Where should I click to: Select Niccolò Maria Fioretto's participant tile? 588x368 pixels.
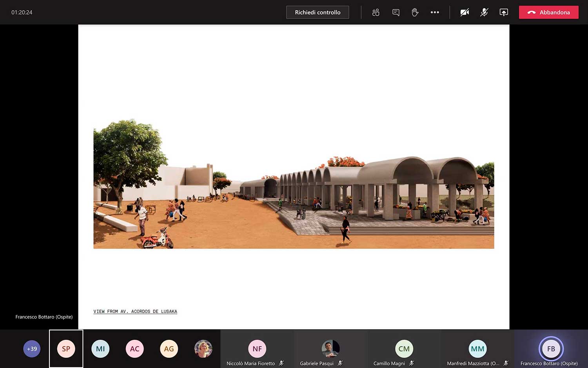[257, 349]
